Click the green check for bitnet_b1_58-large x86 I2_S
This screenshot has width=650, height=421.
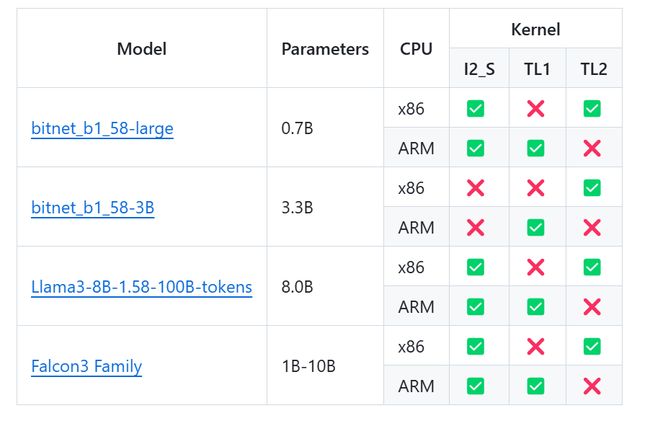(475, 109)
